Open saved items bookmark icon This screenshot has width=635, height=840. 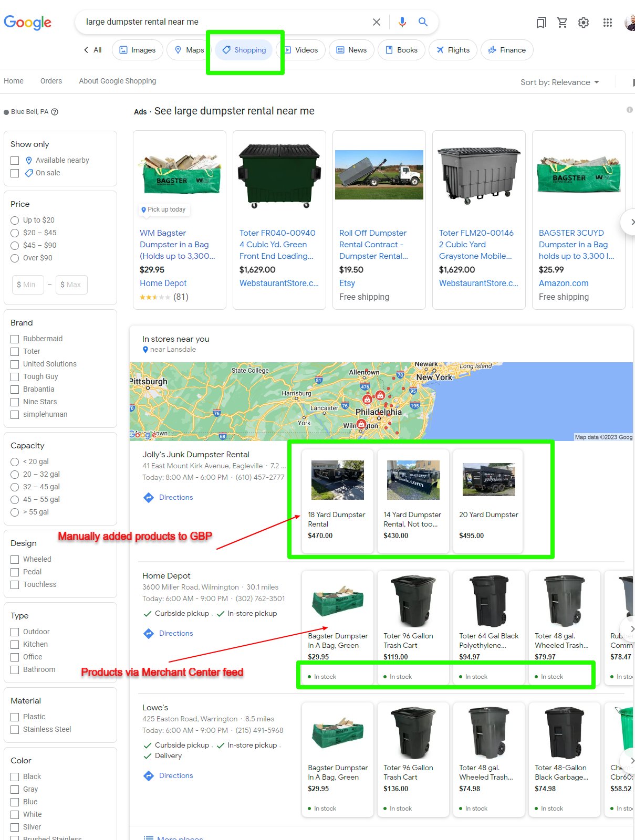pos(541,22)
